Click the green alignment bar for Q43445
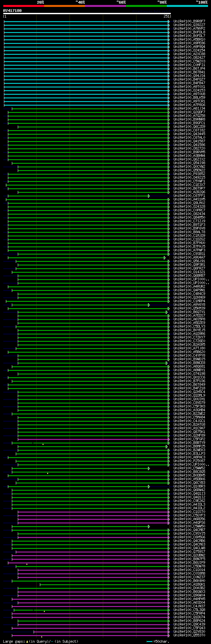The image size is (211, 644). point(88,134)
